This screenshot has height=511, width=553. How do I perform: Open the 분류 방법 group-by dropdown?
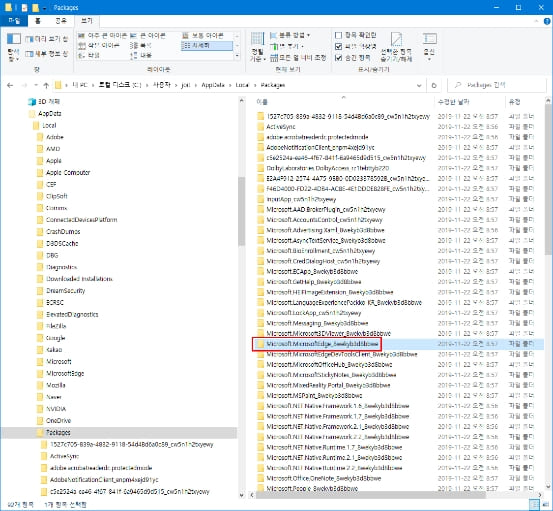290,35
